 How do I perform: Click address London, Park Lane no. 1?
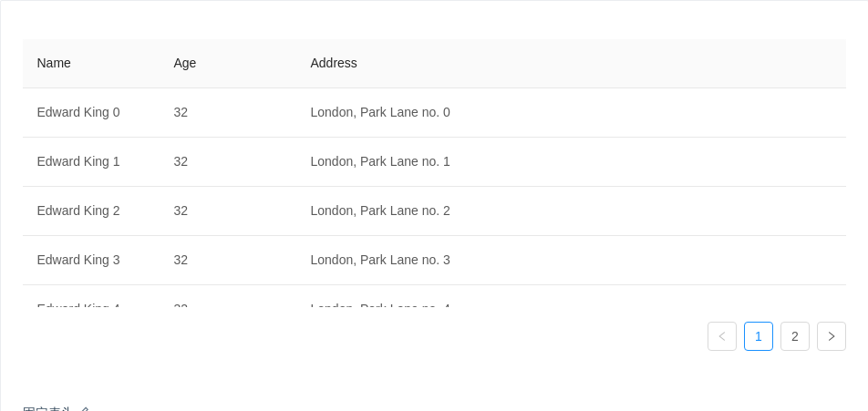[x=380, y=161]
